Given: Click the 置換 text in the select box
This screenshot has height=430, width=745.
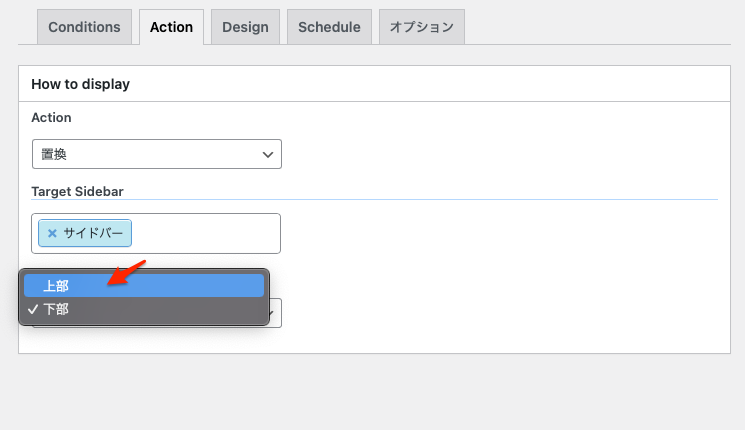Looking at the screenshot, I should [x=54, y=154].
